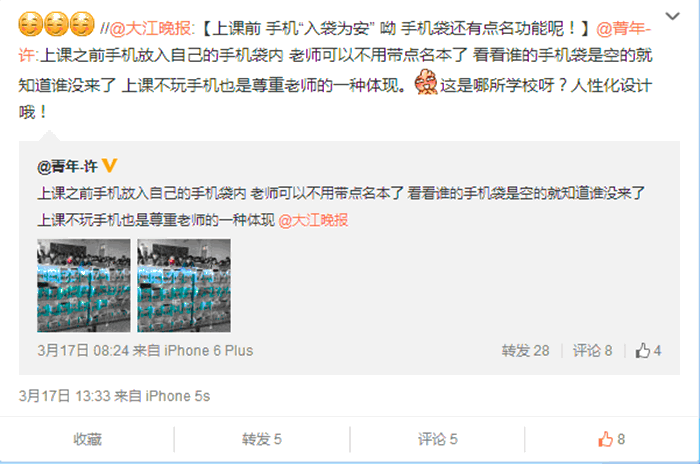Screen dimensions: 700x464
Task: Click the third smiling emoji icon
Action: [82, 24]
